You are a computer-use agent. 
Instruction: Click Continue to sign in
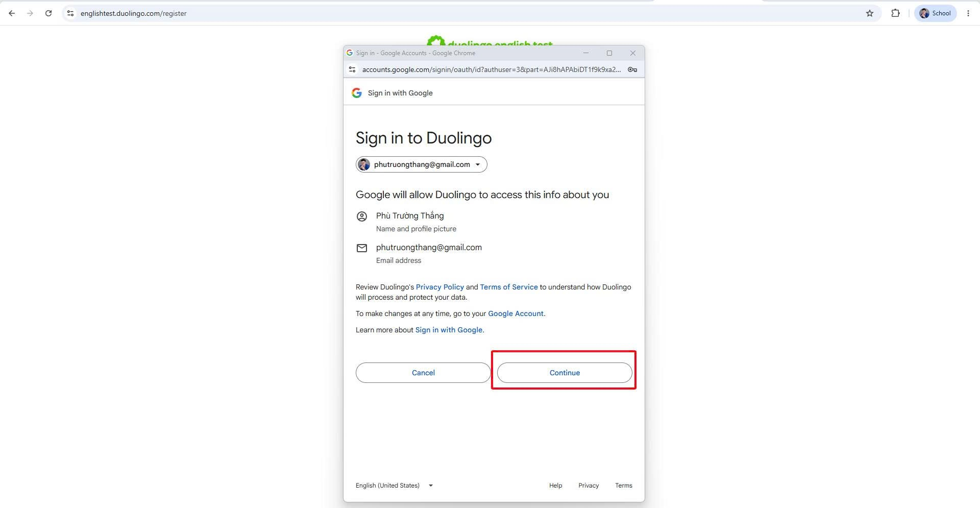point(565,373)
